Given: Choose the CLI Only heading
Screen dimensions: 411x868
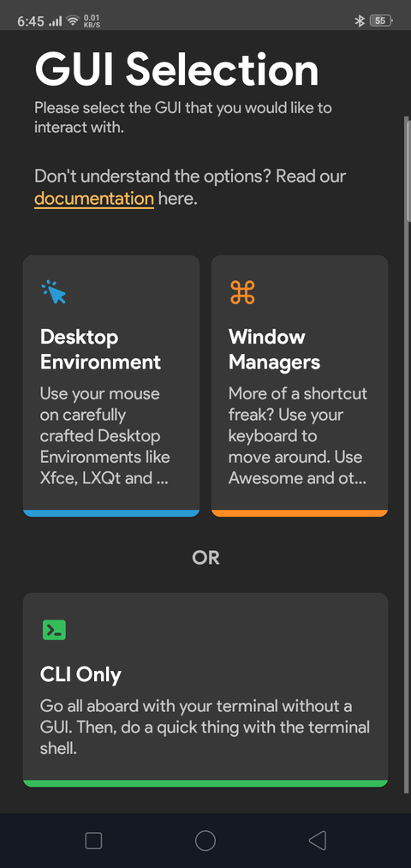Looking at the screenshot, I should click(80, 674).
